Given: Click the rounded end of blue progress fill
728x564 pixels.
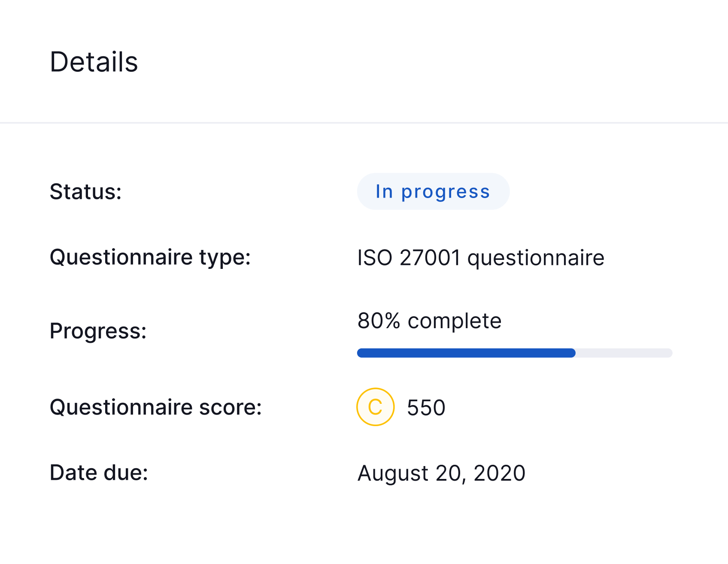Looking at the screenshot, I should pyautogui.click(x=571, y=353).
